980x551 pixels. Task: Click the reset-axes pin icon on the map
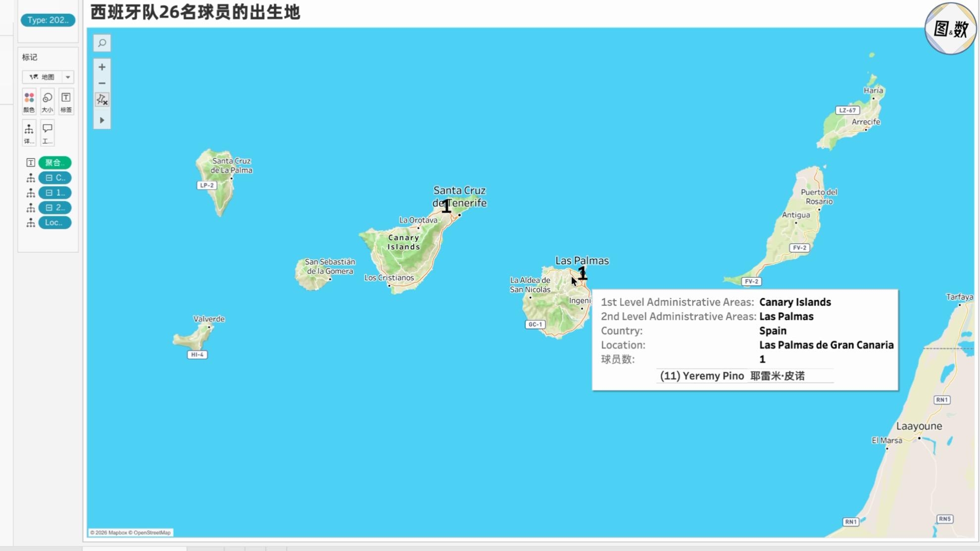tap(102, 100)
